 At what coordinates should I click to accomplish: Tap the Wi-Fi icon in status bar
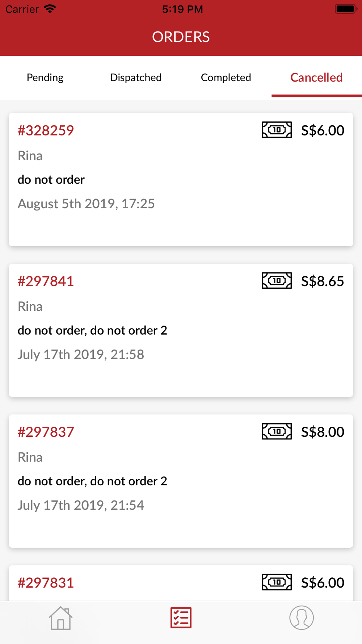pos(50,9)
